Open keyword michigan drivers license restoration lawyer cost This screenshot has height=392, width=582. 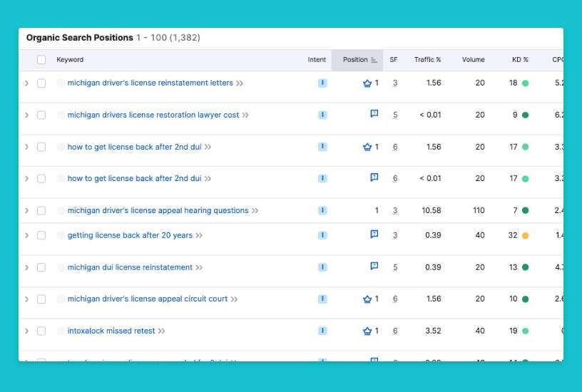[x=153, y=115]
